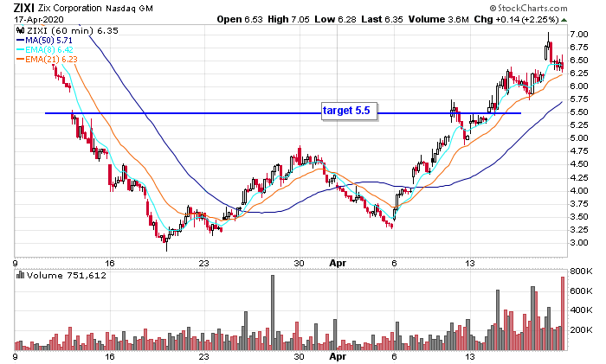Click the Last 6.35 value
The image size is (606, 364).
coord(383,19)
